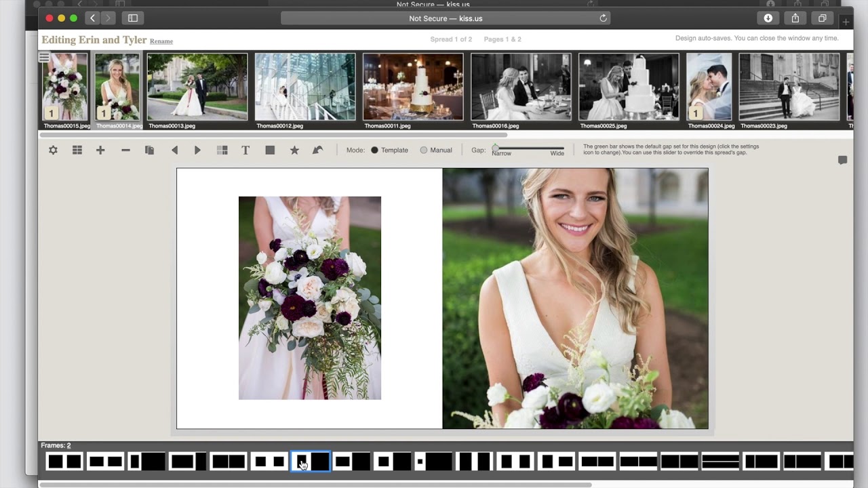Click the solid square icon in toolbar

pos(270,150)
